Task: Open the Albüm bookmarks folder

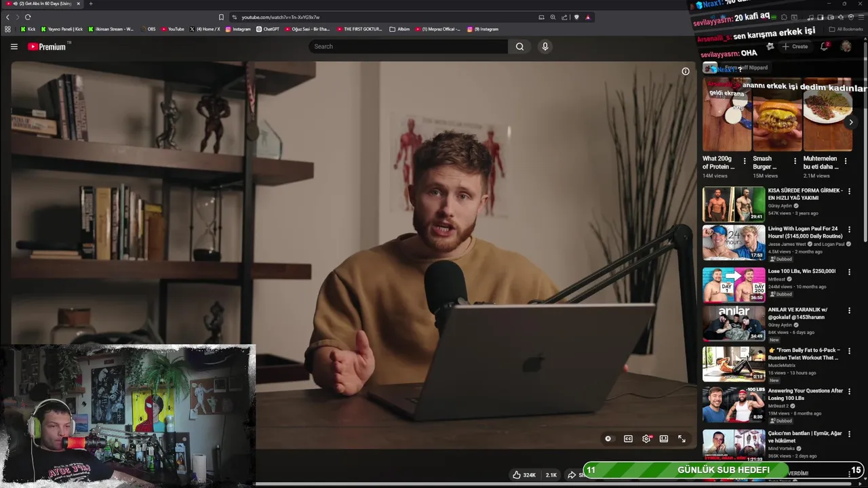Action: point(399,29)
